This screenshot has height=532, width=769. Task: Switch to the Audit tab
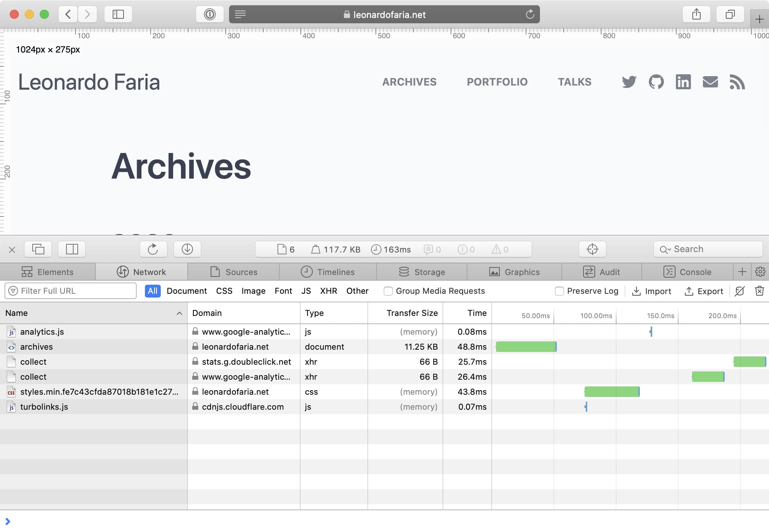pos(602,272)
